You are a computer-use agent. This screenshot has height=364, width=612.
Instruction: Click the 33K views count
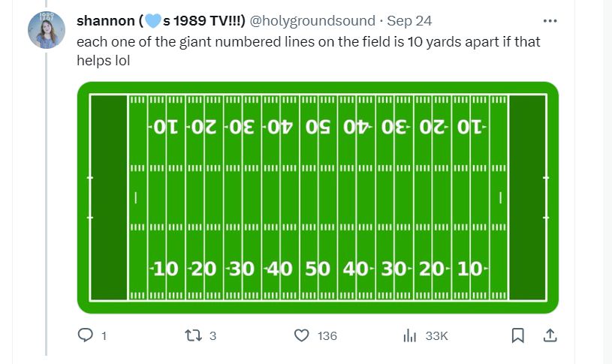(x=436, y=336)
